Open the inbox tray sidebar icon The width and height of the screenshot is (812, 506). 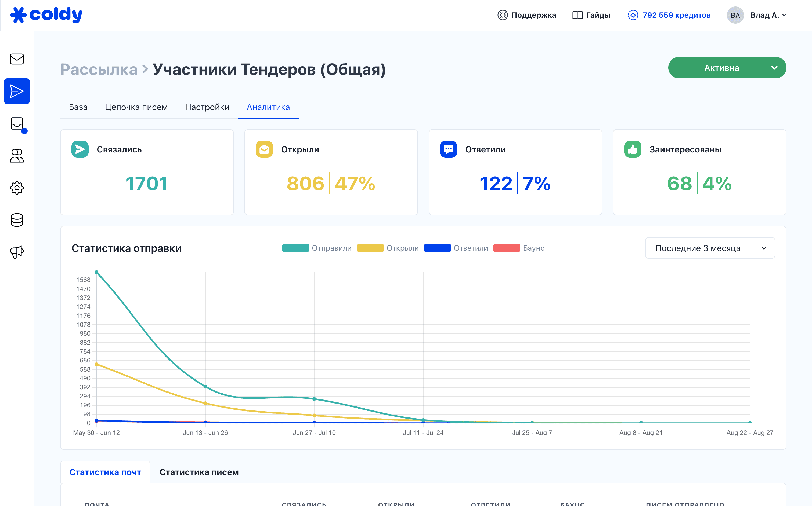coord(17,123)
